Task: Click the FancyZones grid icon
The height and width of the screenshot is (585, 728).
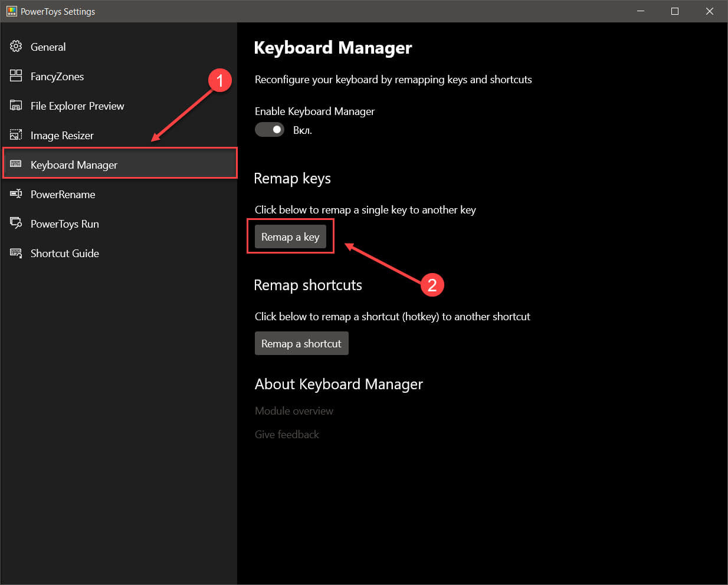Action: click(x=16, y=76)
